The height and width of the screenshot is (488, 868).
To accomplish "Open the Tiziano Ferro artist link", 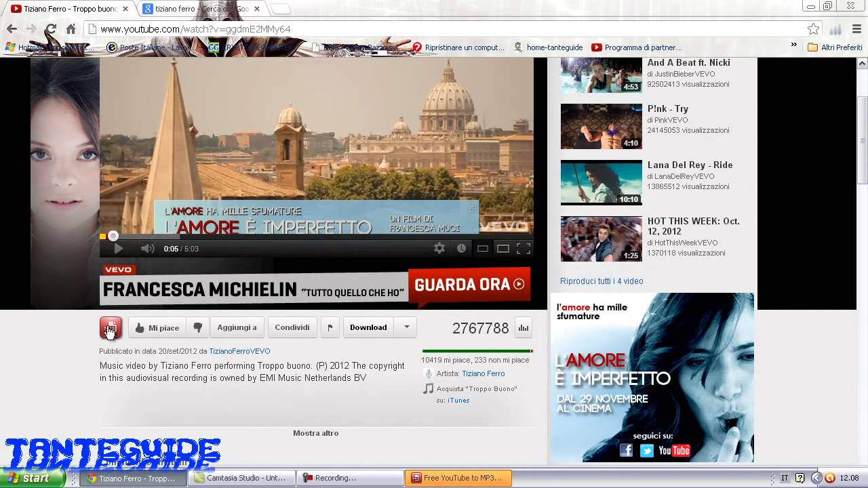I will (483, 373).
